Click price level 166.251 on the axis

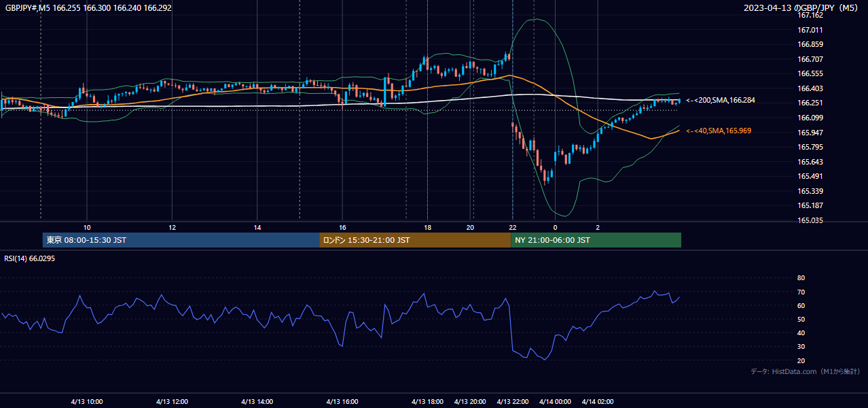coord(810,103)
